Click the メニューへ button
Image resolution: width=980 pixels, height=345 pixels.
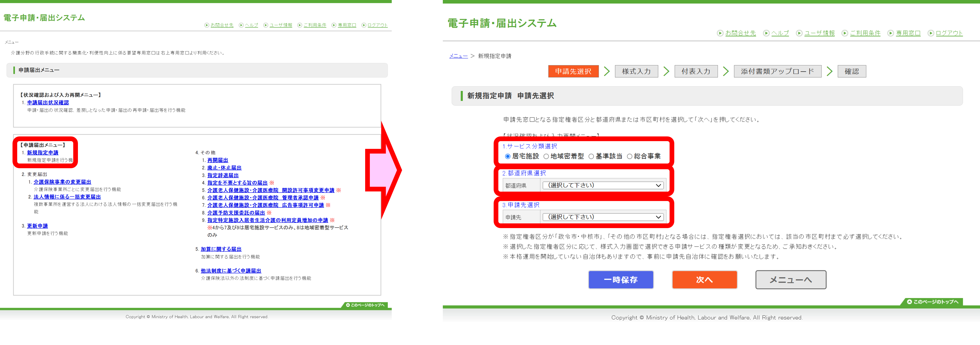coord(791,280)
